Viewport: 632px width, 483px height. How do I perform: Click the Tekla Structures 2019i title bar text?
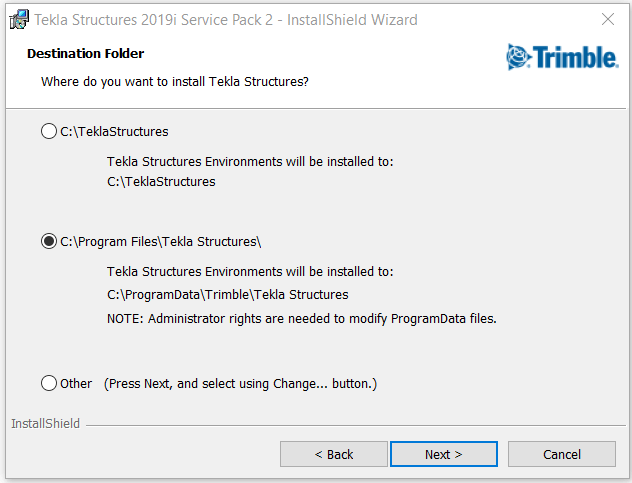(x=226, y=20)
